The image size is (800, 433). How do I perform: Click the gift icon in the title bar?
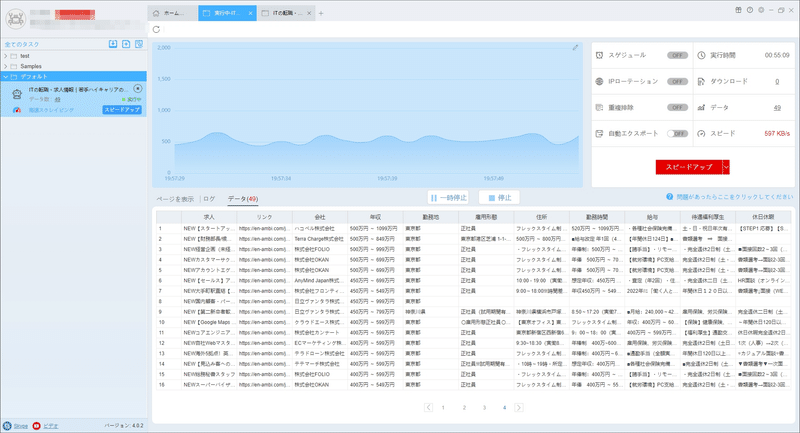point(738,10)
